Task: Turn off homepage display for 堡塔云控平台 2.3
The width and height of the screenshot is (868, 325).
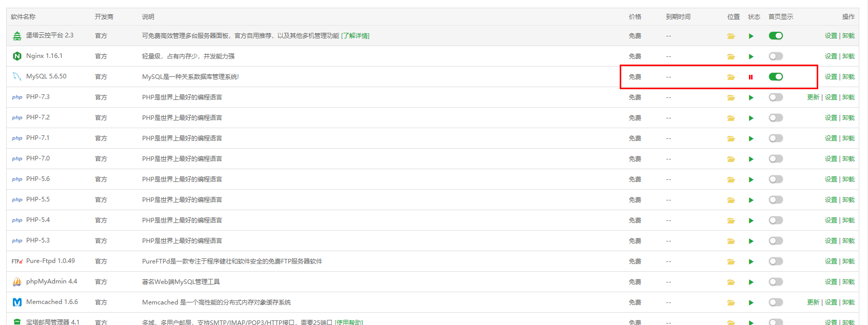Action: tap(776, 36)
